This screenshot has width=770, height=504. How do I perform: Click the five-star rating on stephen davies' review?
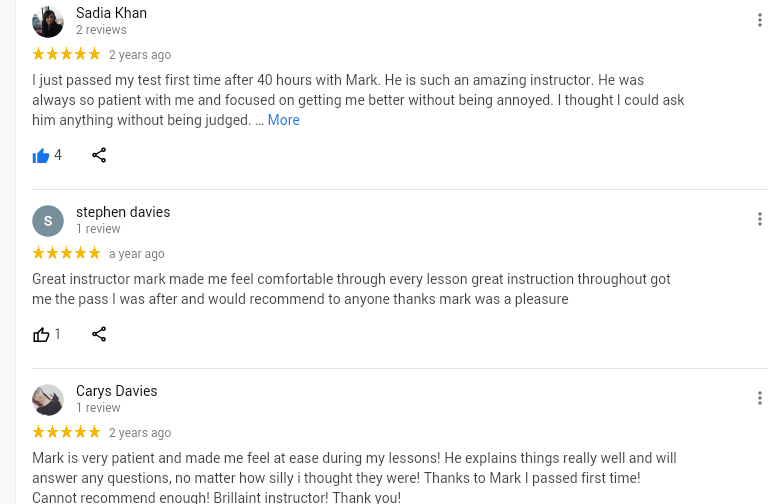click(66, 253)
